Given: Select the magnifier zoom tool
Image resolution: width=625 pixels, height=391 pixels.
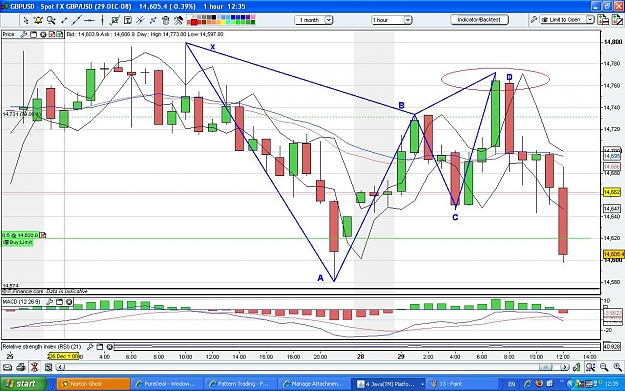Looking at the screenshot, I should tap(51, 20).
